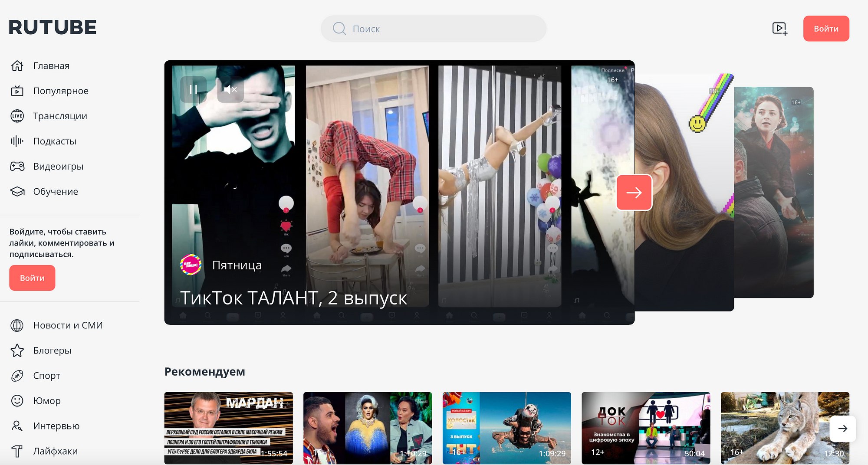Open the ДОК ТОК video thumbnail
868x465 pixels.
646,428
